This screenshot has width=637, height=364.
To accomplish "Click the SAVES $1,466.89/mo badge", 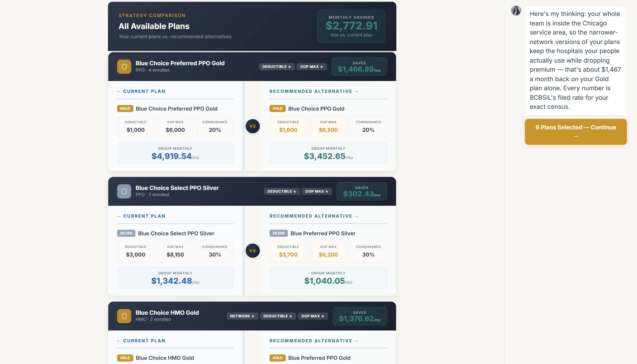I will click(359, 67).
